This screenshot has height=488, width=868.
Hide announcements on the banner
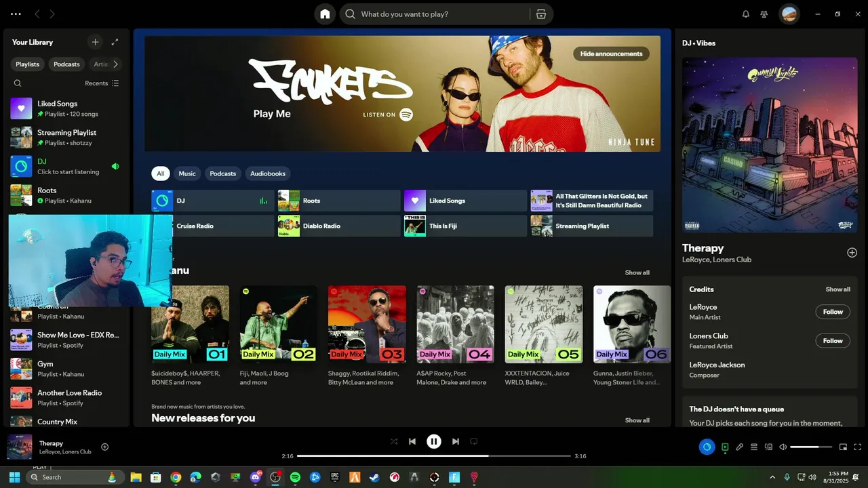611,54
